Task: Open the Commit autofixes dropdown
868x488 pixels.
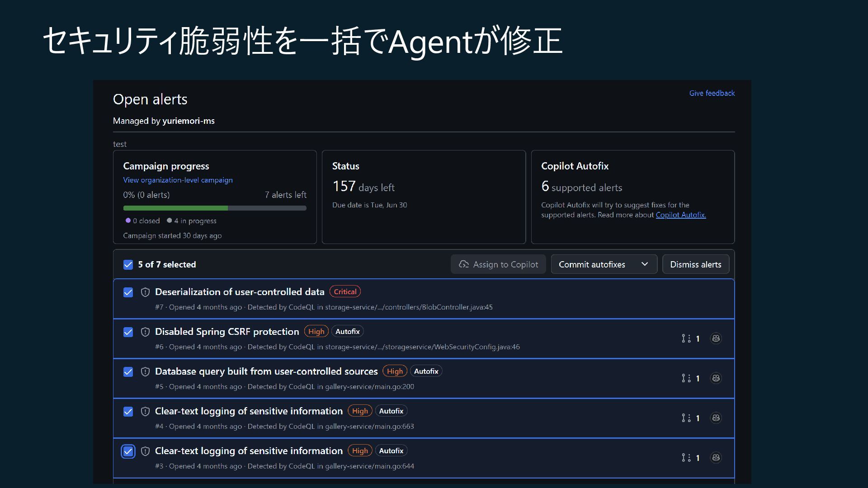Action: 592,264
